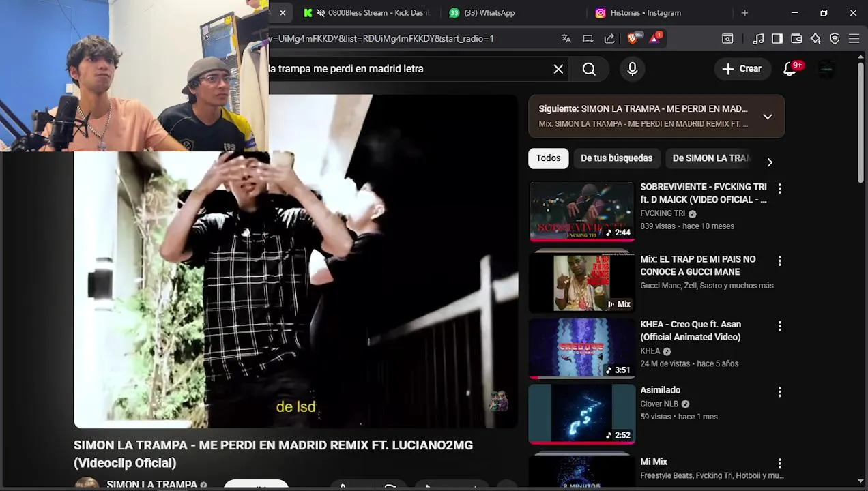Share this page via address bar icon
The height and width of the screenshot is (491, 868).
[609, 39]
